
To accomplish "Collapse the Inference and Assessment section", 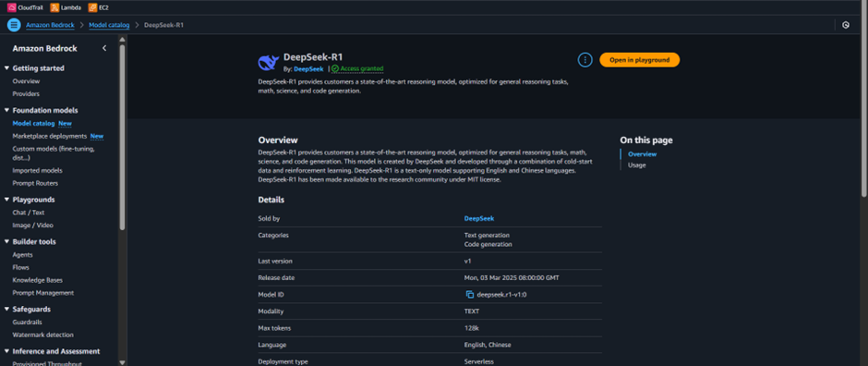I will tap(6, 351).
